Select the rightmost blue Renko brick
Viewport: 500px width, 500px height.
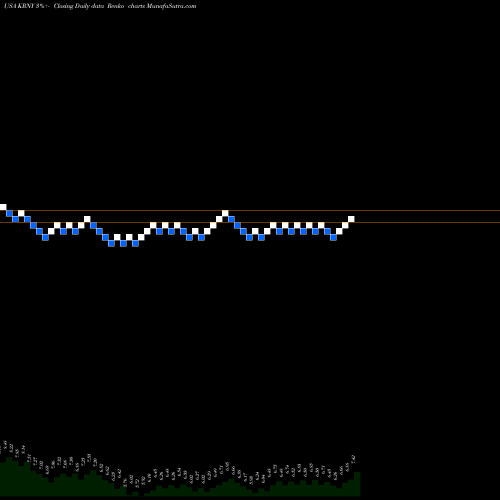point(333,237)
